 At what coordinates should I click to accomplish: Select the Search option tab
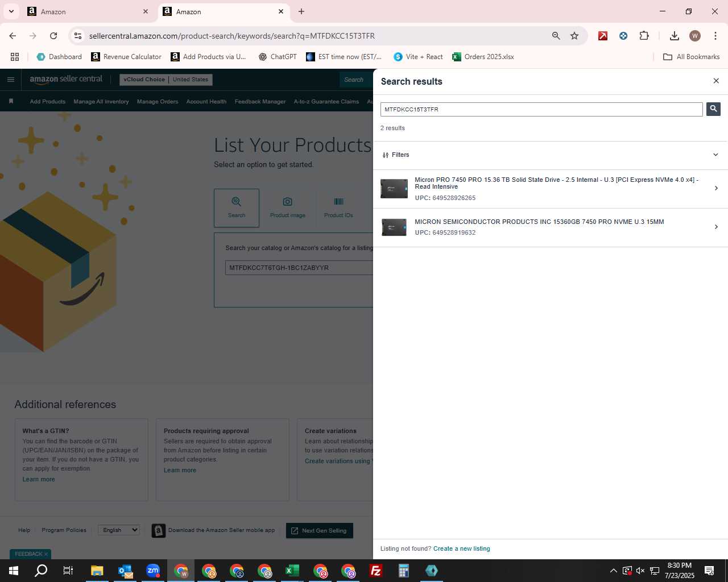click(237, 207)
